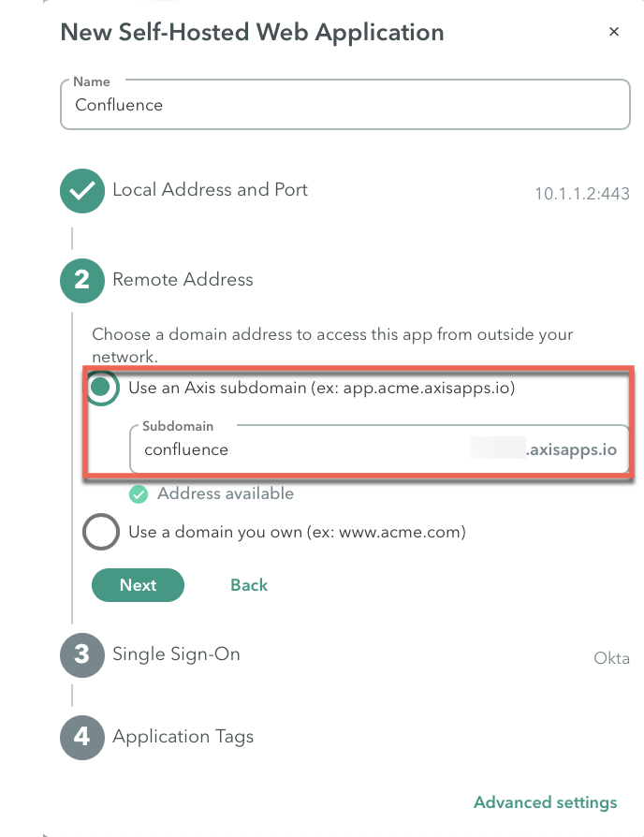Click the Okta sign-on summary label
This screenshot has width=644, height=837.
[x=611, y=658]
